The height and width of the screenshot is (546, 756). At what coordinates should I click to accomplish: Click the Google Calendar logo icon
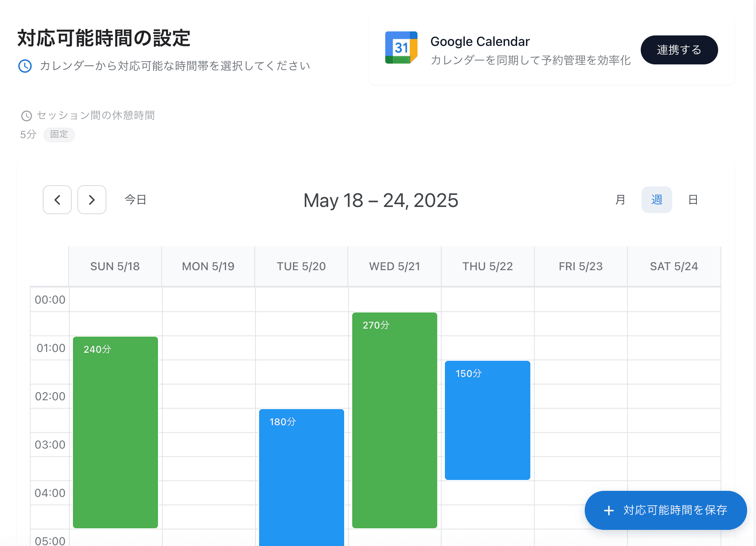pos(401,48)
